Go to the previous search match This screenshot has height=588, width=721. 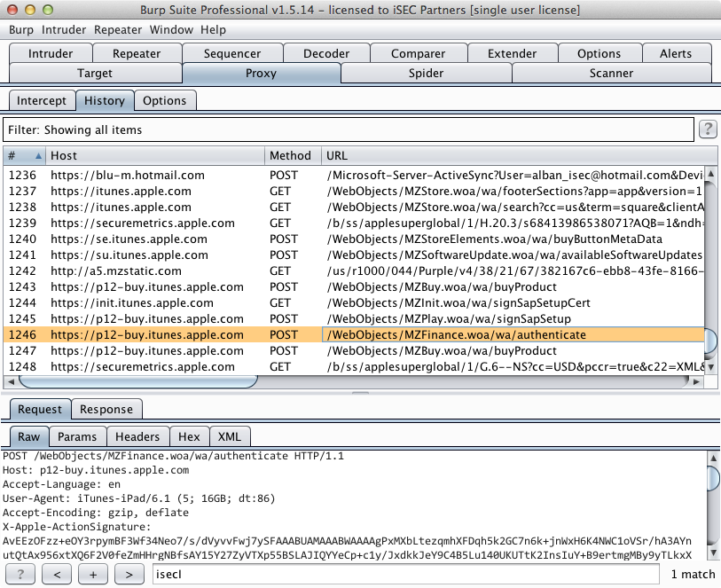[x=57, y=574]
